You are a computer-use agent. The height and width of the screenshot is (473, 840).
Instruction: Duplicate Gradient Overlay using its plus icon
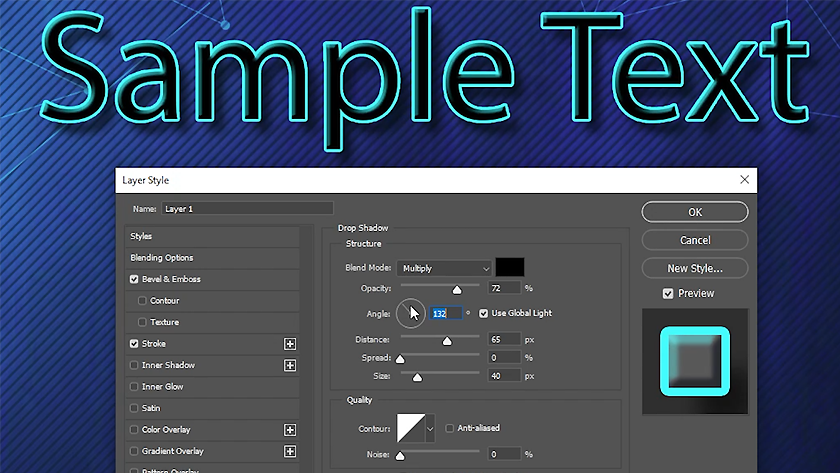[x=290, y=451]
